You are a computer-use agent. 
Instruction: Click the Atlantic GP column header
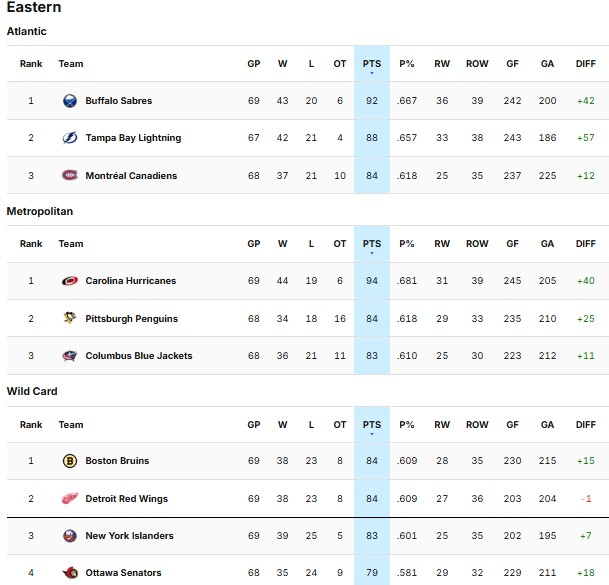coord(254,64)
